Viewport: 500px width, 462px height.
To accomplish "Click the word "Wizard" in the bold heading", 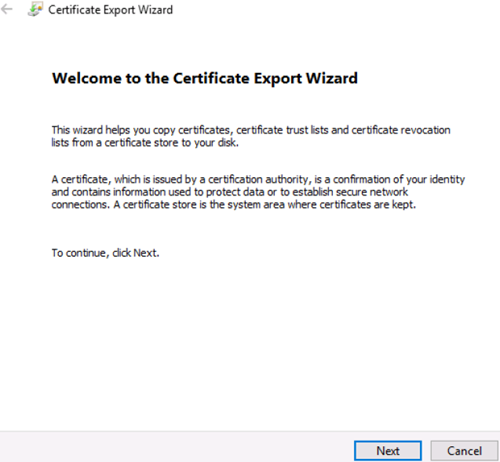I will click(x=332, y=78).
